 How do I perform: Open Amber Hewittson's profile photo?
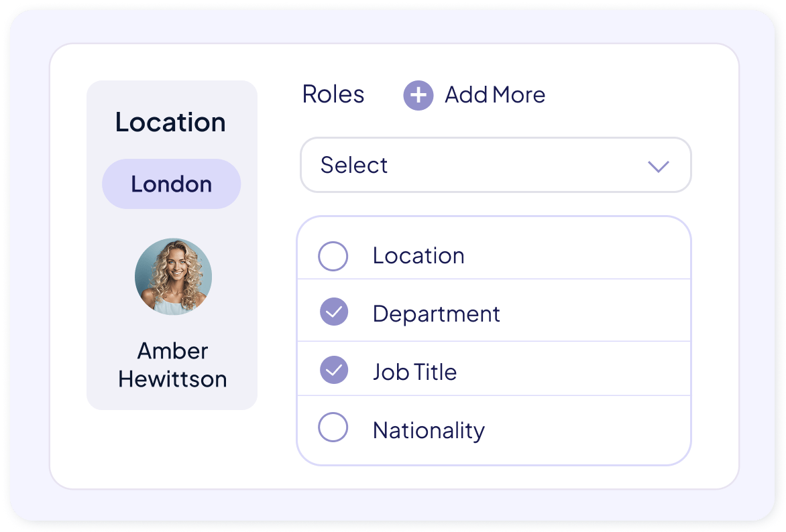173,277
